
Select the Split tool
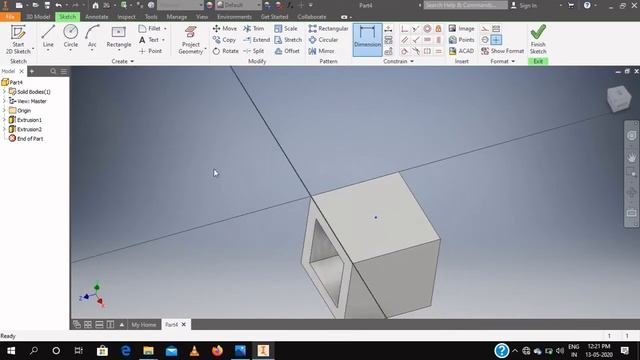pos(253,51)
